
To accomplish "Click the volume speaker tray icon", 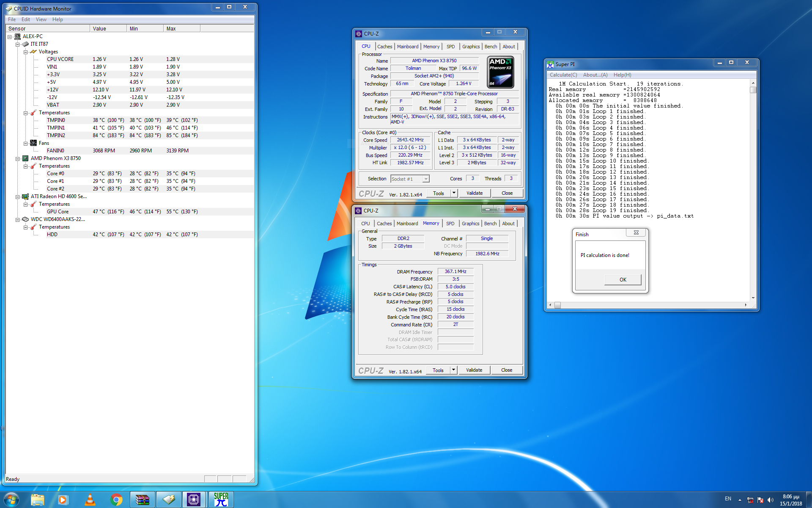I will pos(770,500).
